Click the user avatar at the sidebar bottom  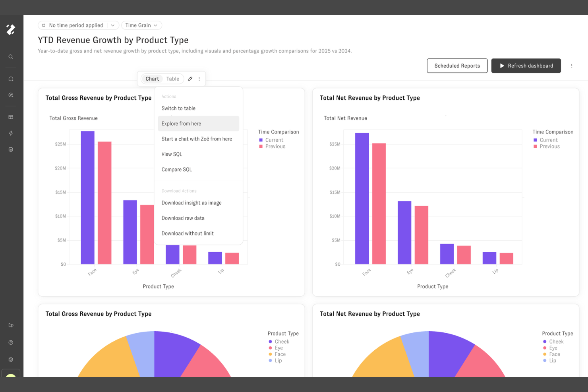pyautogui.click(x=11, y=375)
